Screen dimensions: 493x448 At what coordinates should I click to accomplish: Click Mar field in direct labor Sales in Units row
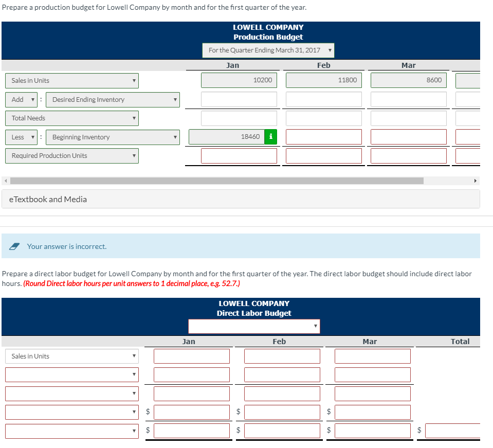tap(373, 356)
